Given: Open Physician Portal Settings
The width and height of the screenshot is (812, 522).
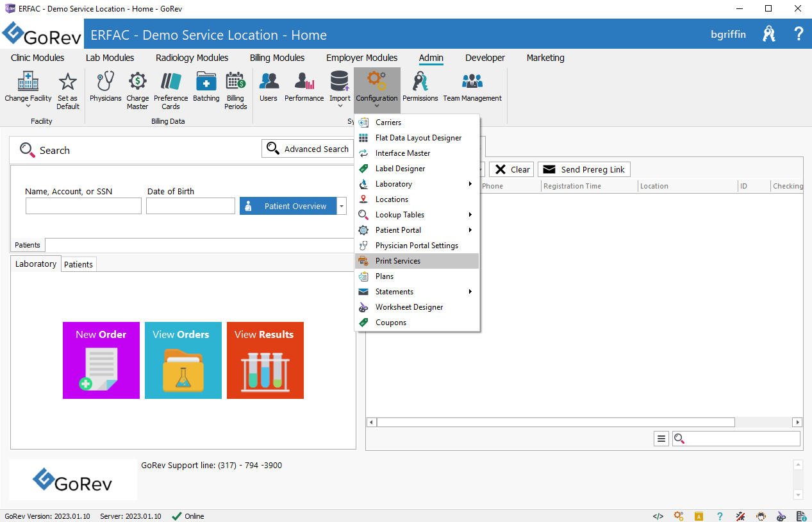Looking at the screenshot, I should [417, 246].
